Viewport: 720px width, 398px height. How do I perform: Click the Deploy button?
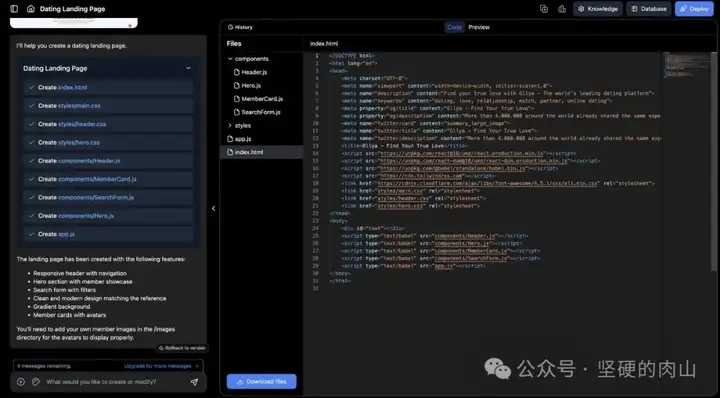click(694, 9)
